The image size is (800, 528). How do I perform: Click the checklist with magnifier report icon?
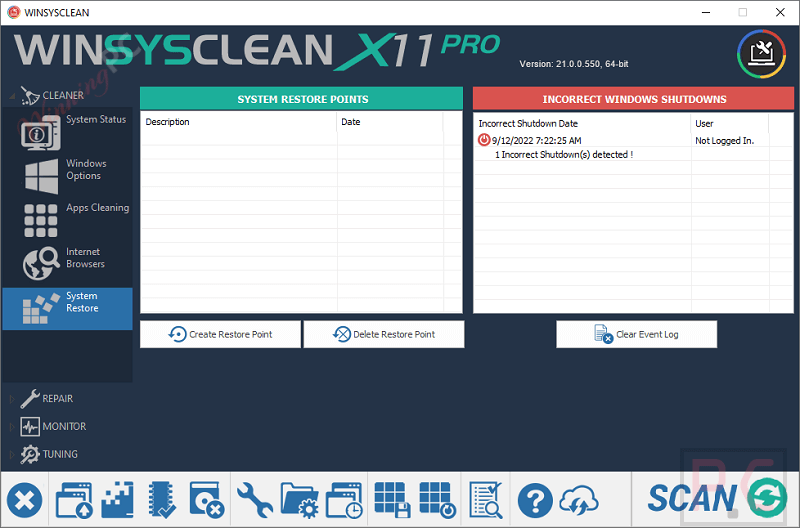click(x=485, y=500)
